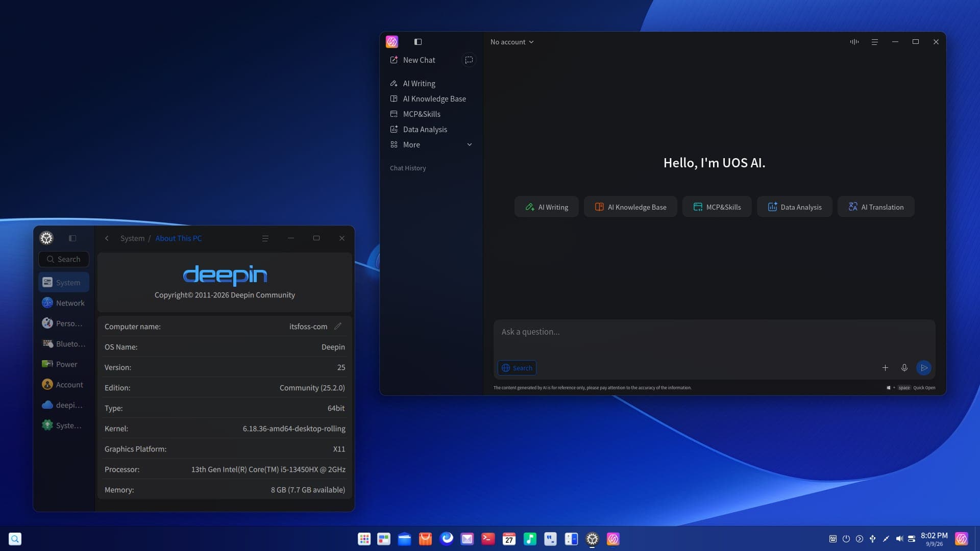This screenshot has height=551, width=980.
Task: Open the File Manager from the dock
Action: (405, 539)
